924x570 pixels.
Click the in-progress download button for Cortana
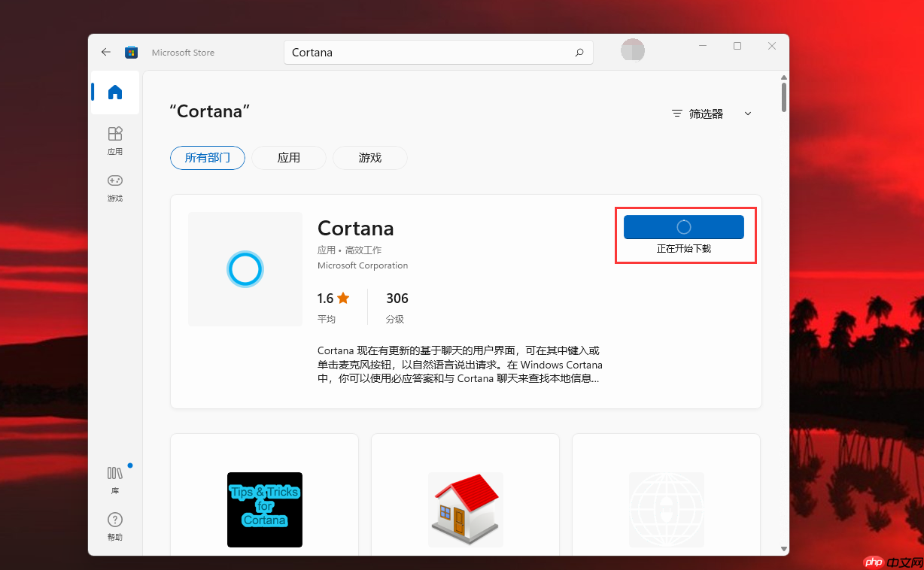[683, 226]
